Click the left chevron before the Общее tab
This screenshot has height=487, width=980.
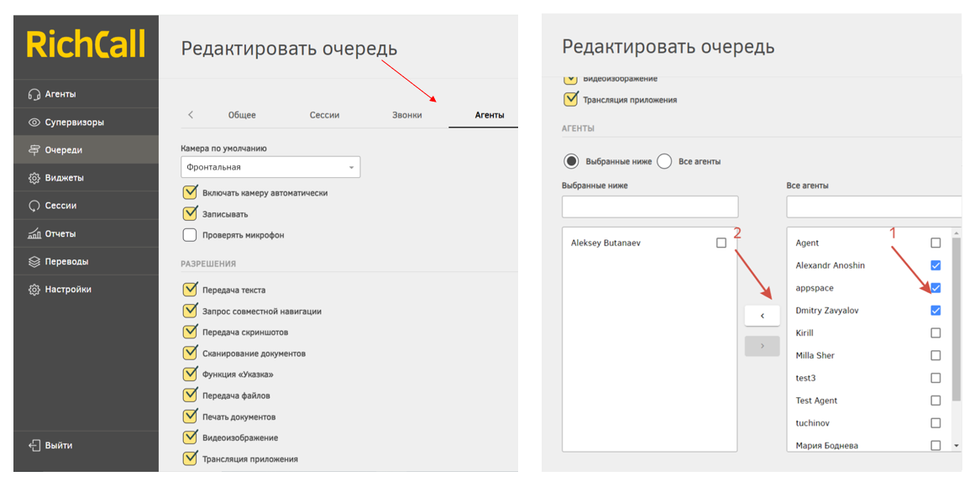pos(191,115)
